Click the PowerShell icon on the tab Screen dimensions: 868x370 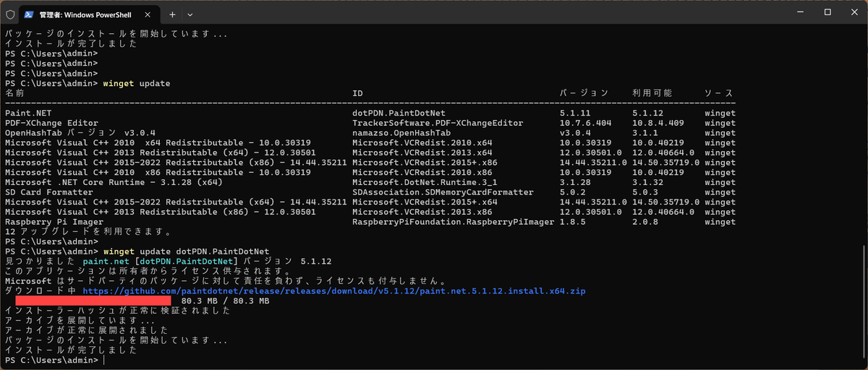point(30,14)
